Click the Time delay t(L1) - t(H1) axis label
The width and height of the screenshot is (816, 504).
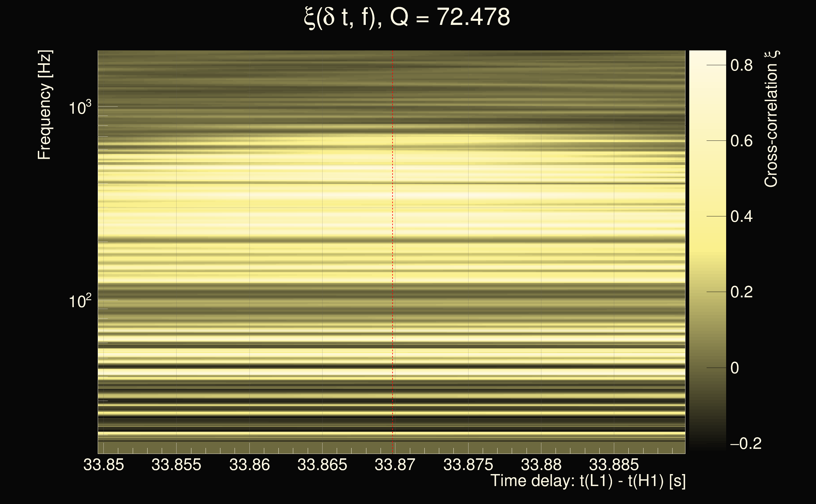[588, 481]
